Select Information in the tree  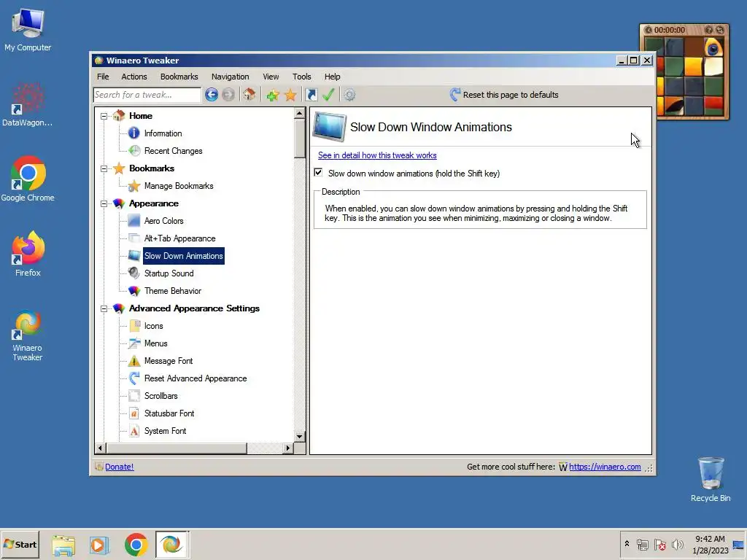point(163,133)
